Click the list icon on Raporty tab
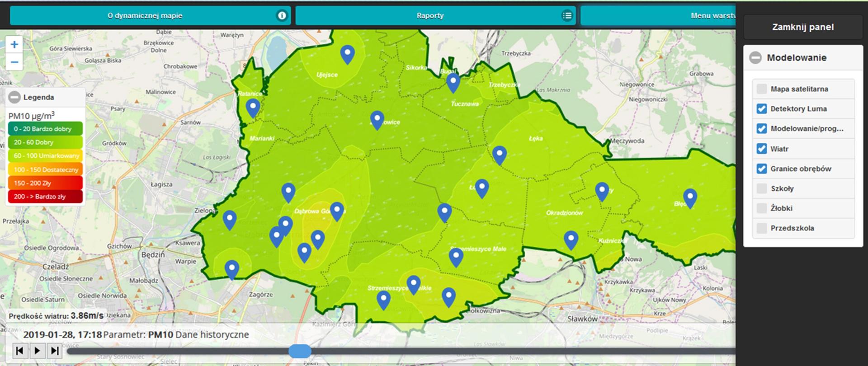 tap(567, 16)
